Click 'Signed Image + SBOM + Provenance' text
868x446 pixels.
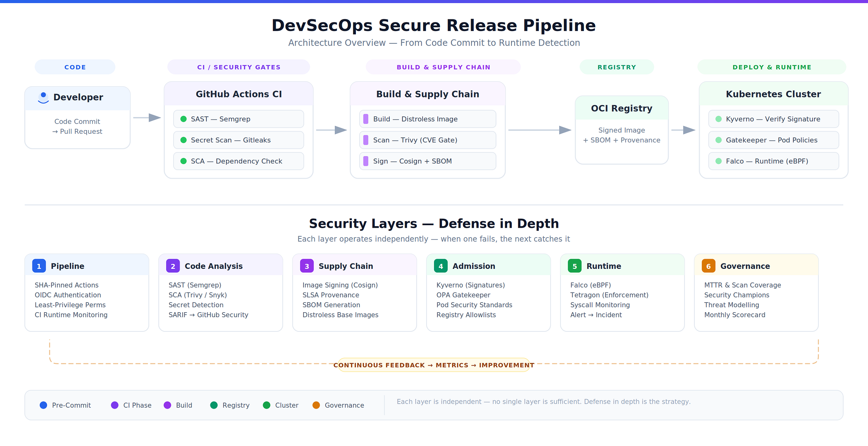click(622, 135)
